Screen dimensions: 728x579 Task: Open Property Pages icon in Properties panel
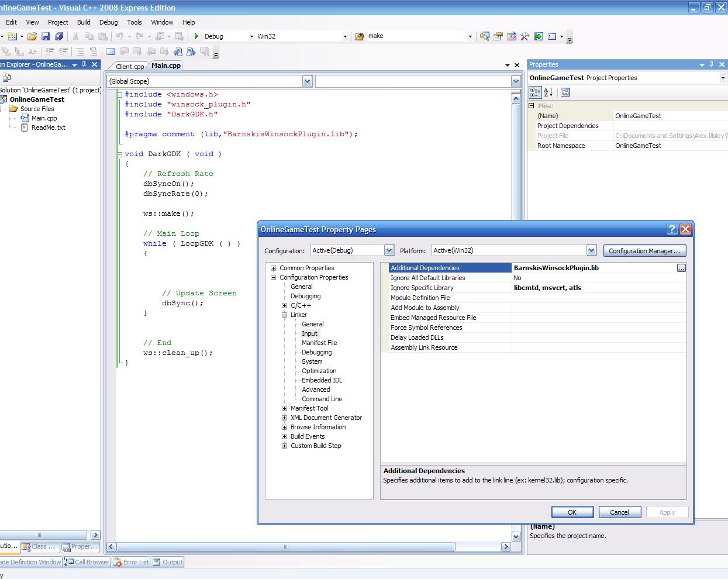pos(565,92)
